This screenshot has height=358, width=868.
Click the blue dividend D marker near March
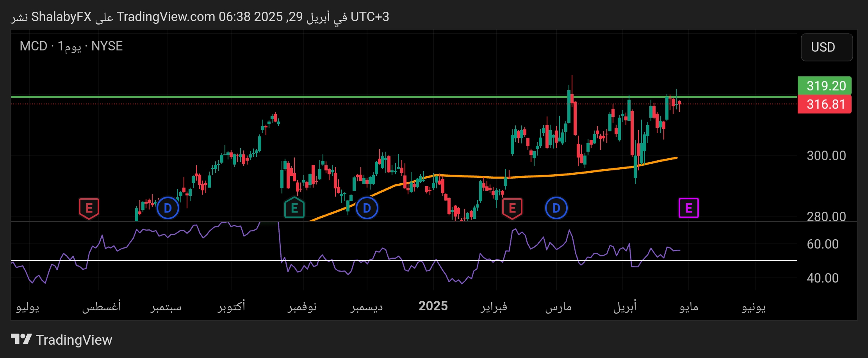556,208
